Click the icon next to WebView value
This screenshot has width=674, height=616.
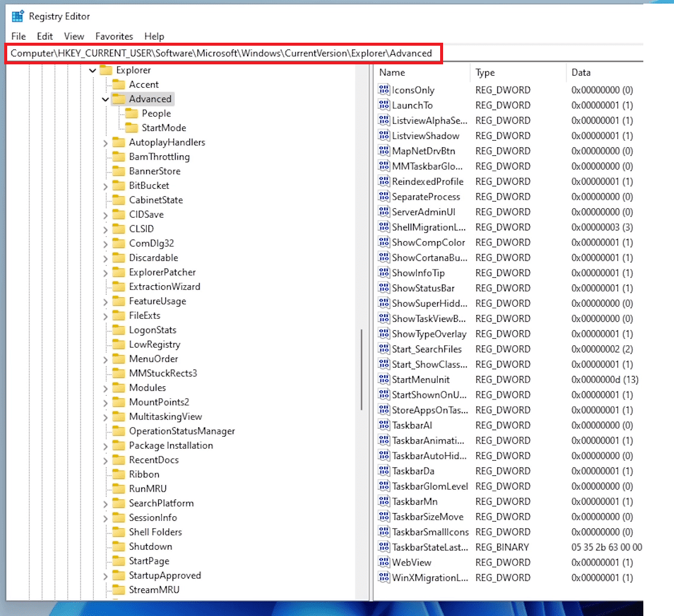[x=384, y=562]
